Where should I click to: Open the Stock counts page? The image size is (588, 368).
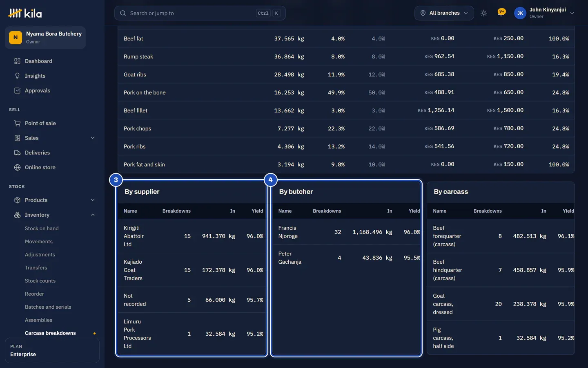40,281
